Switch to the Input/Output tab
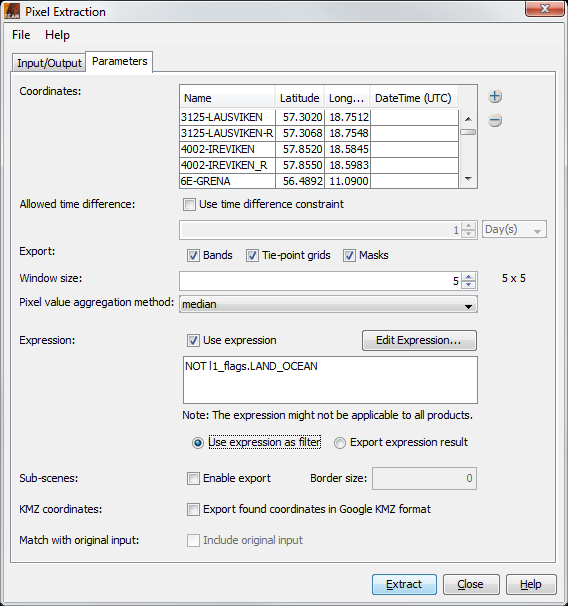568x606 pixels. pos(49,63)
